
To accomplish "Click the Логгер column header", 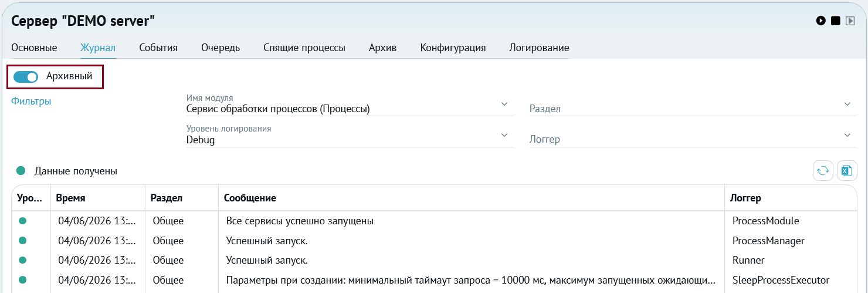I will coord(791,198).
